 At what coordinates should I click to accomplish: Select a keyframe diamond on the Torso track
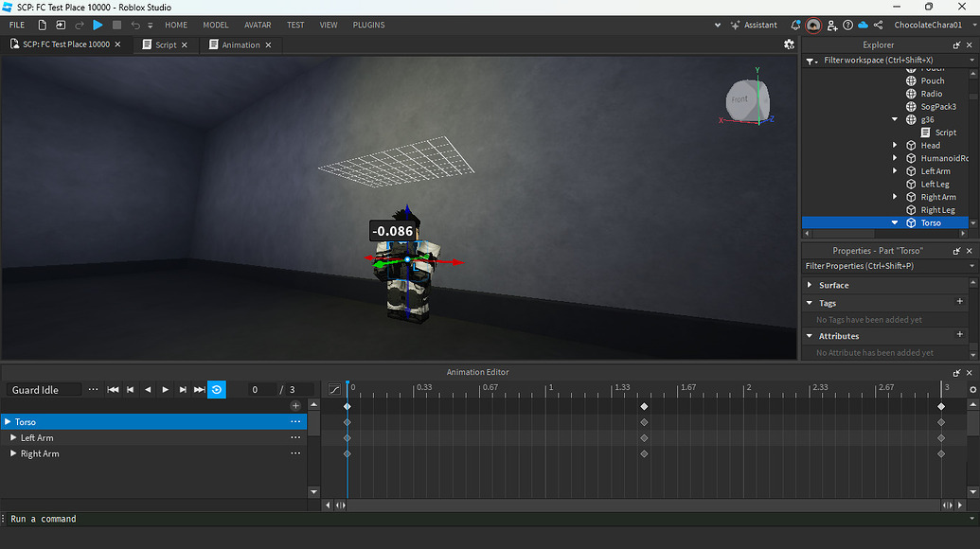pos(645,405)
